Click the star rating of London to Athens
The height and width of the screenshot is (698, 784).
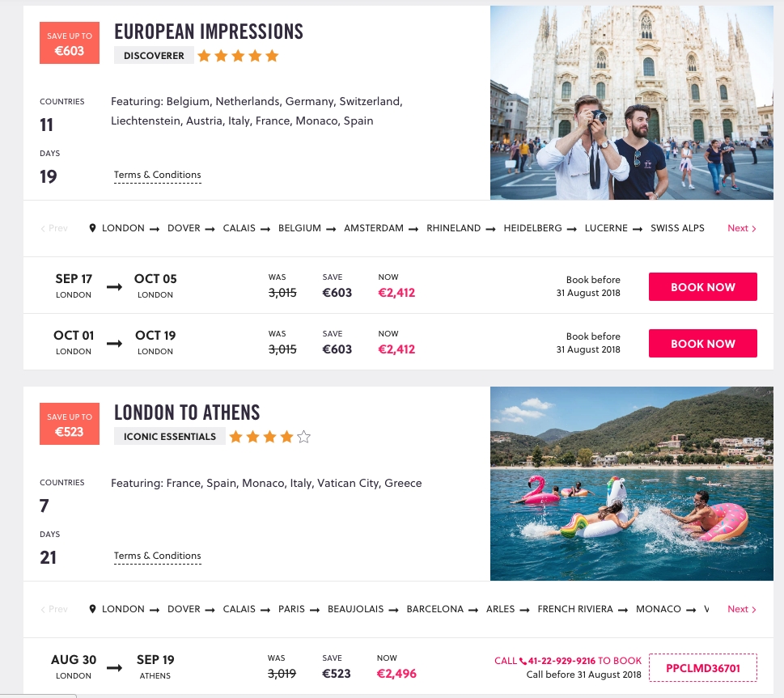point(269,437)
